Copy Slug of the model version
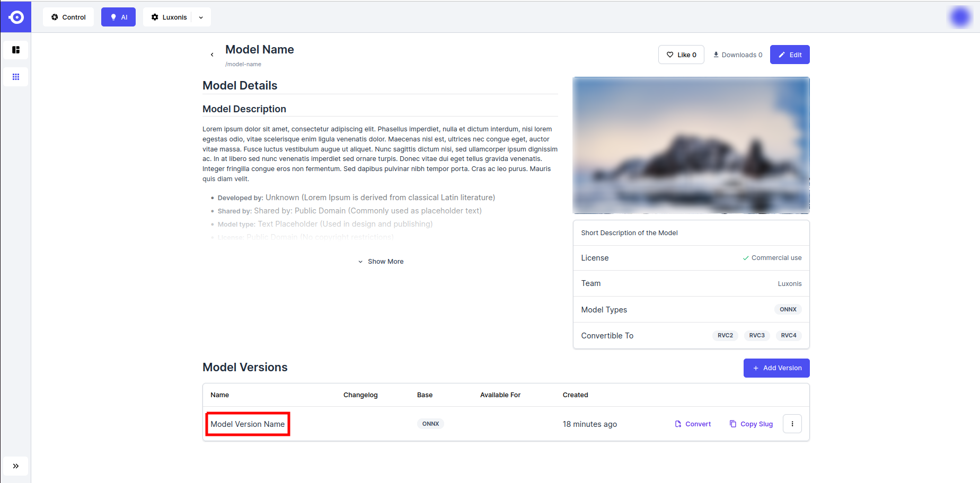The height and width of the screenshot is (483, 980). click(751, 424)
